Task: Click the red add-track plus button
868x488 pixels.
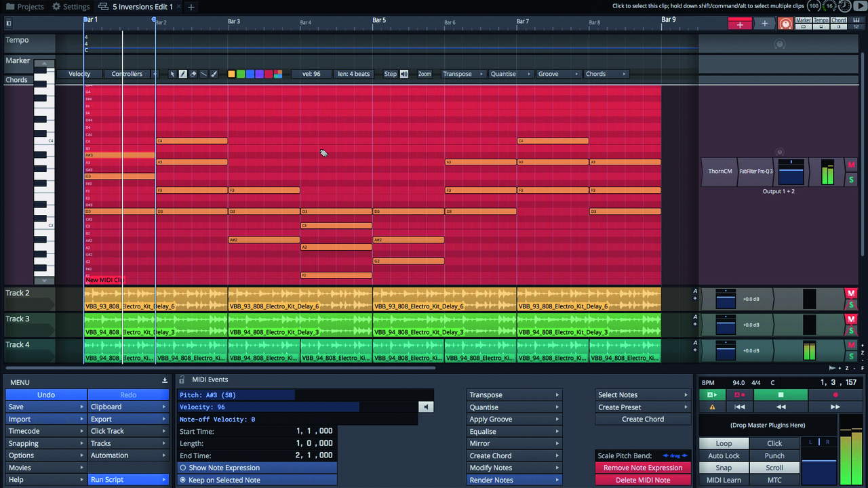Action: coord(739,24)
